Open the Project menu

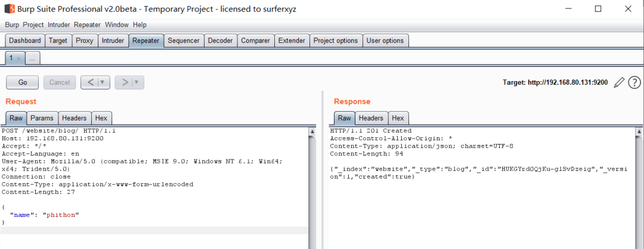pyautogui.click(x=33, y=24)
